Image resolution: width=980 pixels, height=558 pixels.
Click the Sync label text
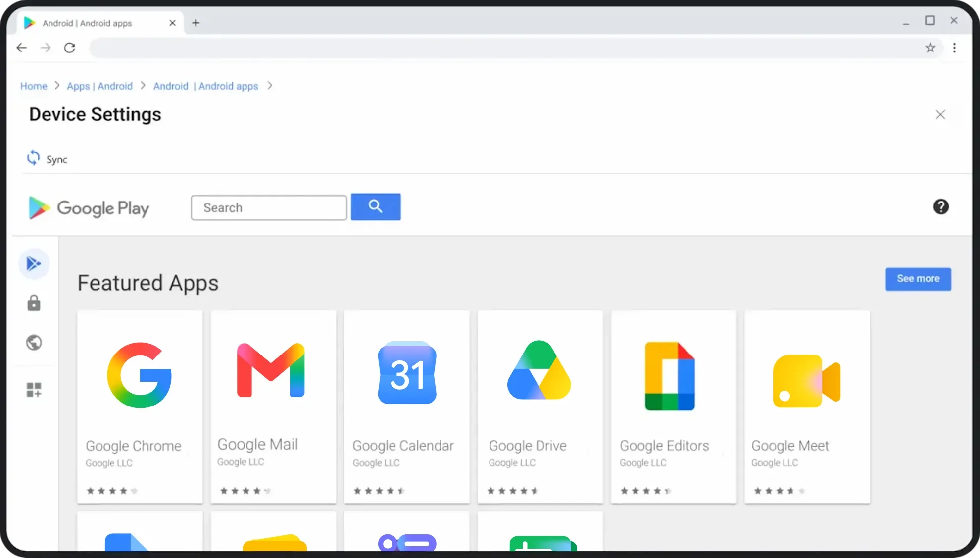pos(57,159)
